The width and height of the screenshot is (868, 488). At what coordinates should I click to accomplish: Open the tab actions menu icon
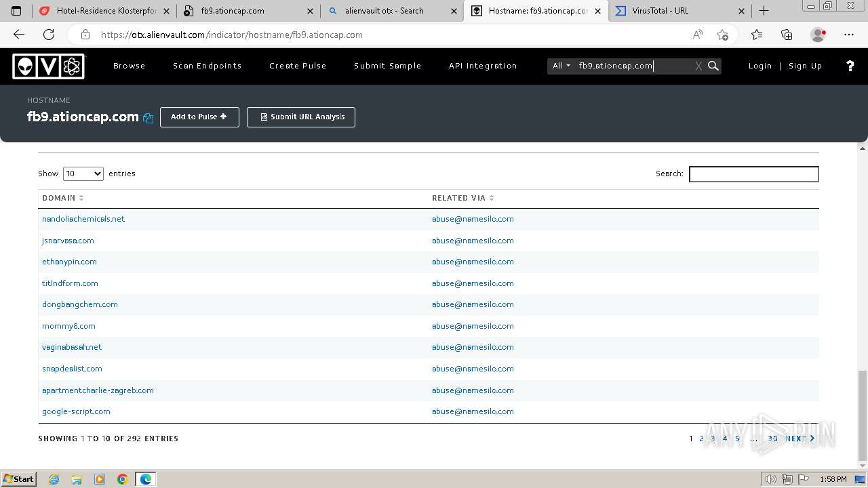[x=16, y=11]
